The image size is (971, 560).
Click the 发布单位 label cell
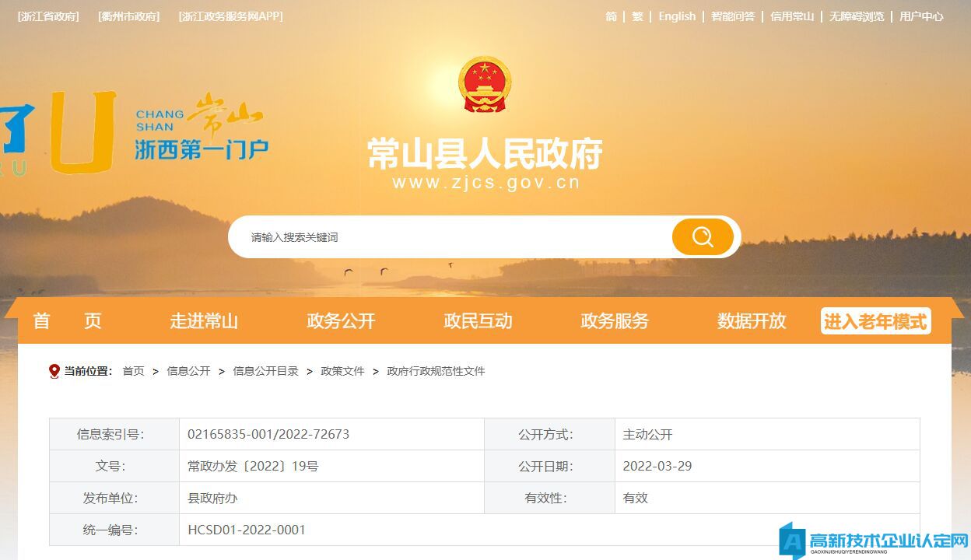click(114, 498)
